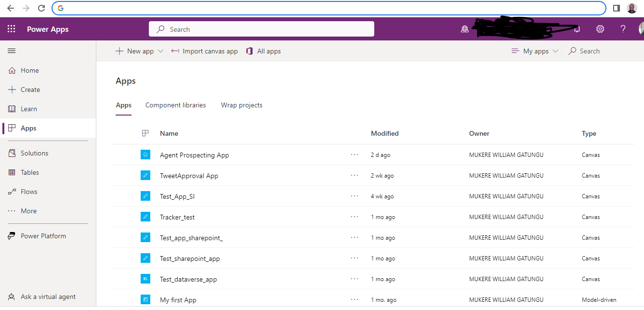Sort by Modified column header
Viewport: 644px width, 310px height.
(x=385, y=133)
